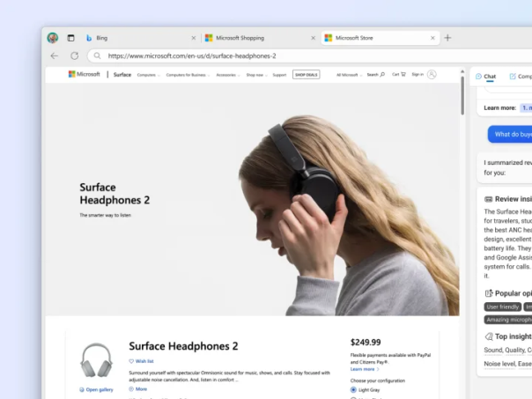The height and width of the screenshot is (399, 532).
Task: Click the account sign-in avatar icon
Action: [432, 75]
